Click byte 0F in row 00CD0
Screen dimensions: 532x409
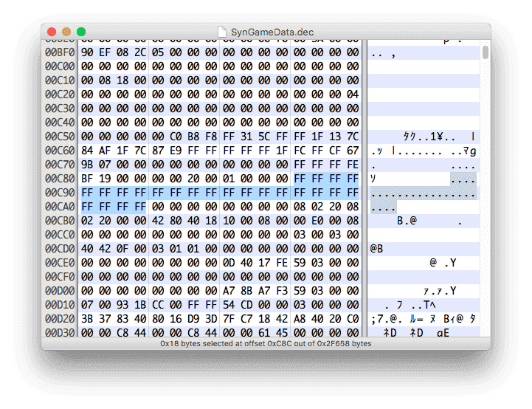point(122,249)
